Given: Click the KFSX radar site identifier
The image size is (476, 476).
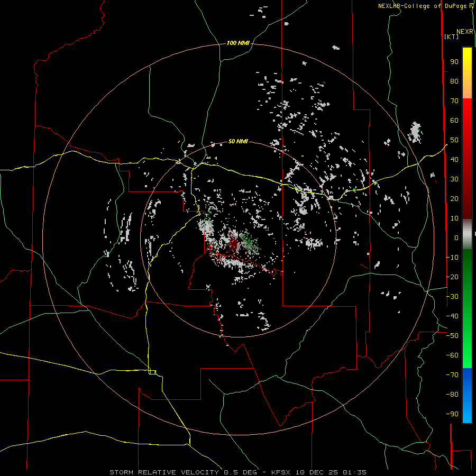Looking at the screenshot, I should click(281, 472).
